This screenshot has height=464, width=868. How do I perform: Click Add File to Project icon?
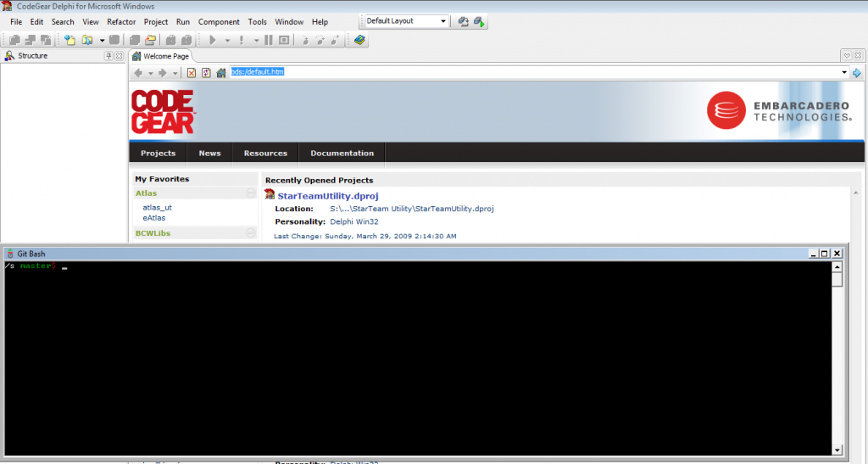[171, 40]
